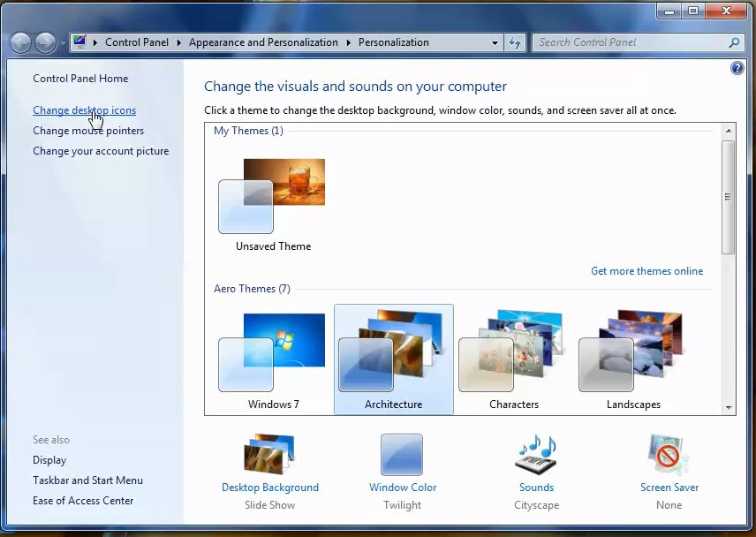The height and width of the screenshot is (537, 756).
Task: Select the Architecture theme
Action: coord(393,359)
